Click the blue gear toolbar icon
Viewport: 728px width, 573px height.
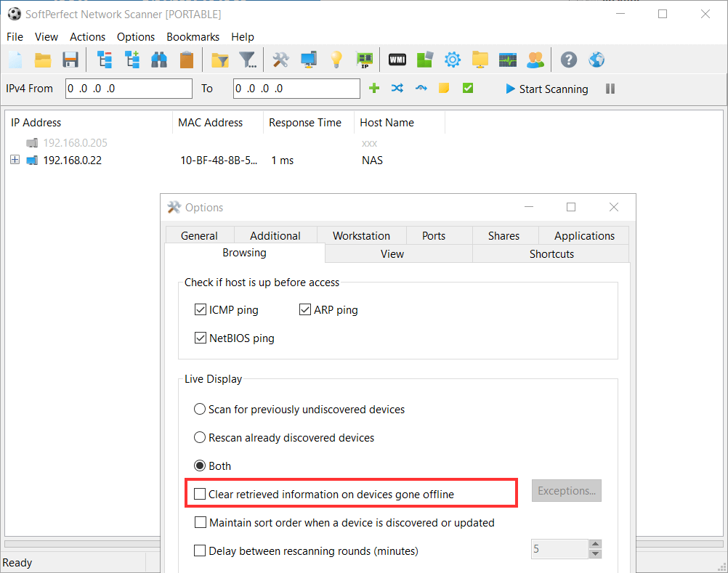point(453,60)
